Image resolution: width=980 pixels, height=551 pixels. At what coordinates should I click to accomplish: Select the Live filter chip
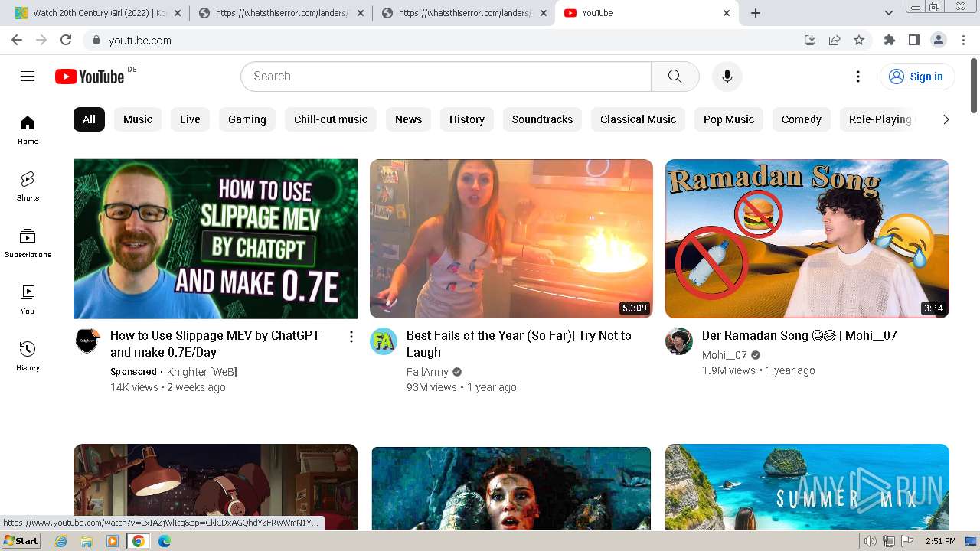coord(190,119)
